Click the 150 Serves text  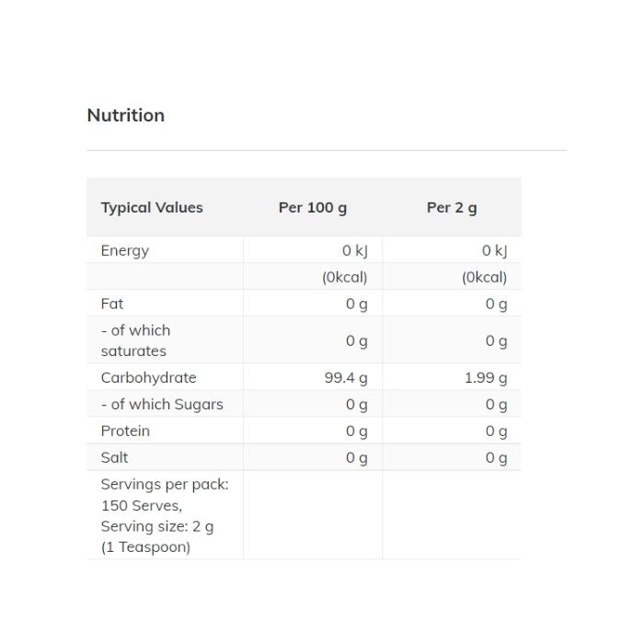click(x=142, y=505)
